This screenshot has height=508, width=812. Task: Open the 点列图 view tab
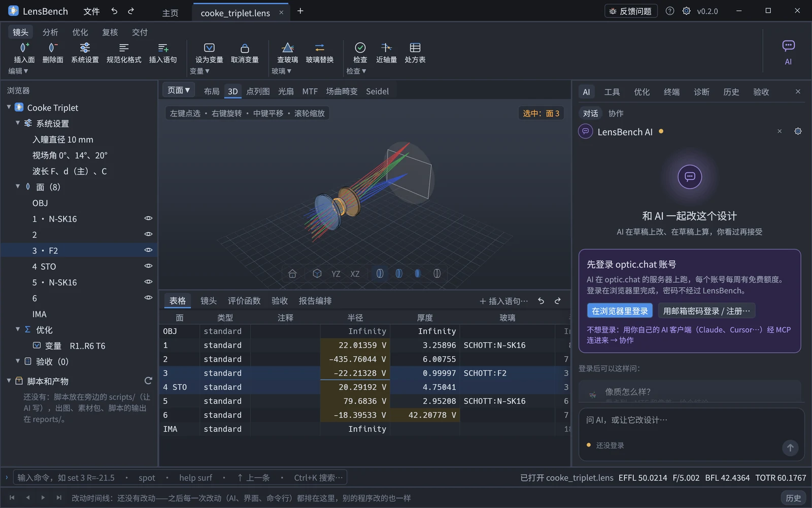258,91
